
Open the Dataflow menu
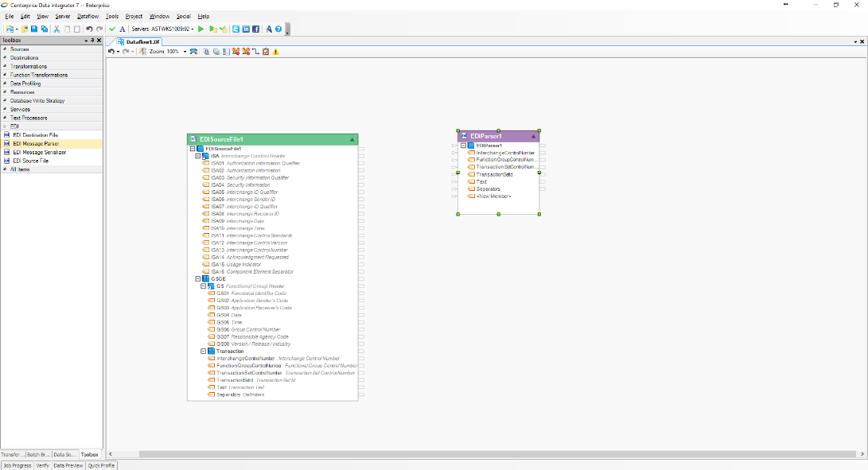click(x=88, y=16)
